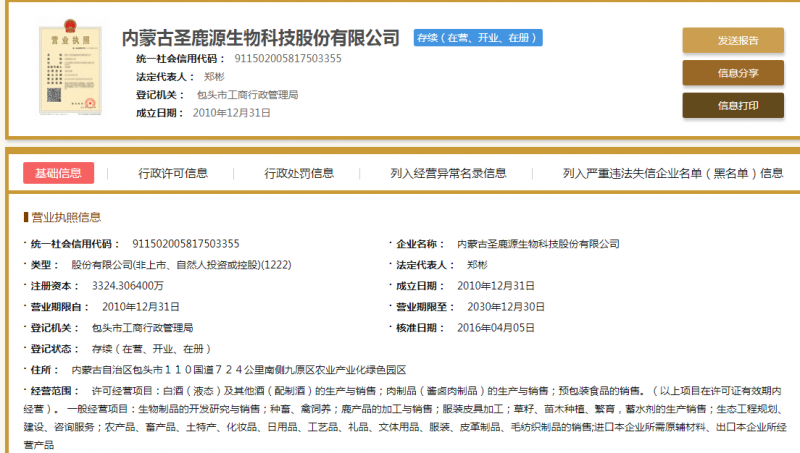
Task: Click company type 股份有限公司(非上市、自然人投资或控股)(1222)
Action: (x=181, y=265)
